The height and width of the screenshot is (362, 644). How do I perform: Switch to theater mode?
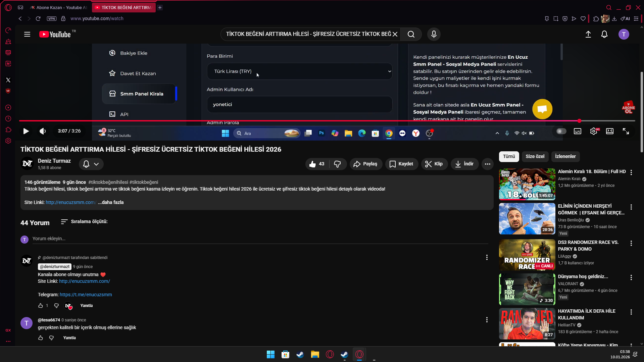pyautogui.click(x=610, y=131)
